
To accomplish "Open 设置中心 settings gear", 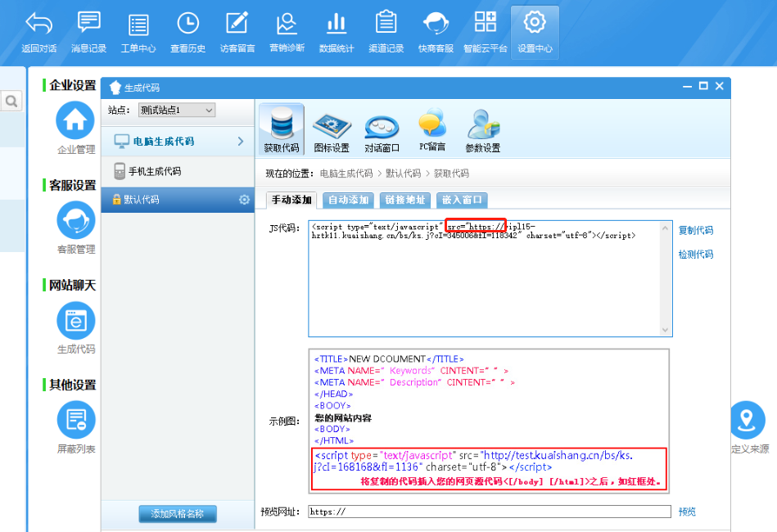I will click(535, 32).
